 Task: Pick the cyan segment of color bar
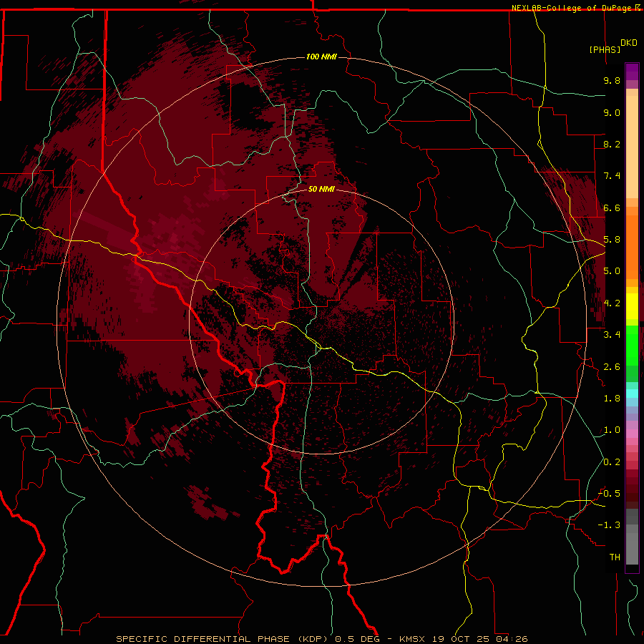click(x=632, y=394)
